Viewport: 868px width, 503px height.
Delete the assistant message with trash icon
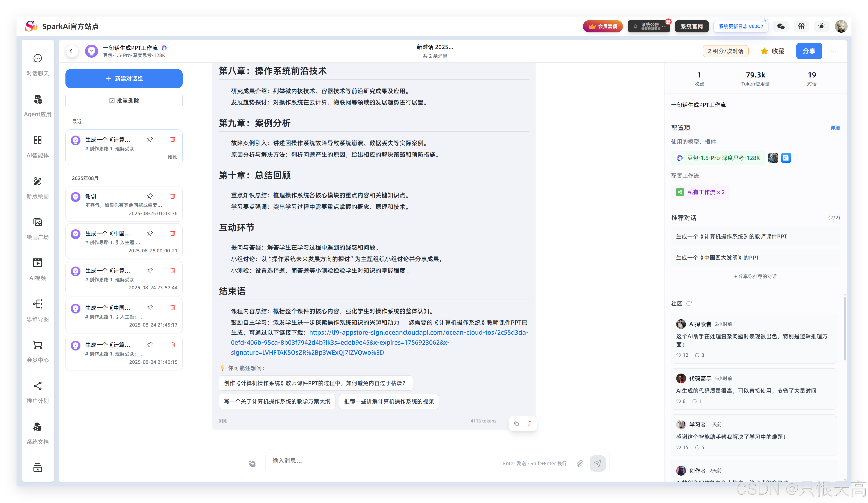[529, 423]
